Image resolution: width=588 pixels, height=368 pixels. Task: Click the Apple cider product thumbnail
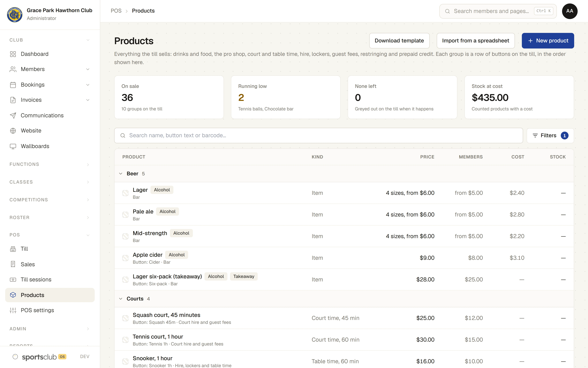125,258
